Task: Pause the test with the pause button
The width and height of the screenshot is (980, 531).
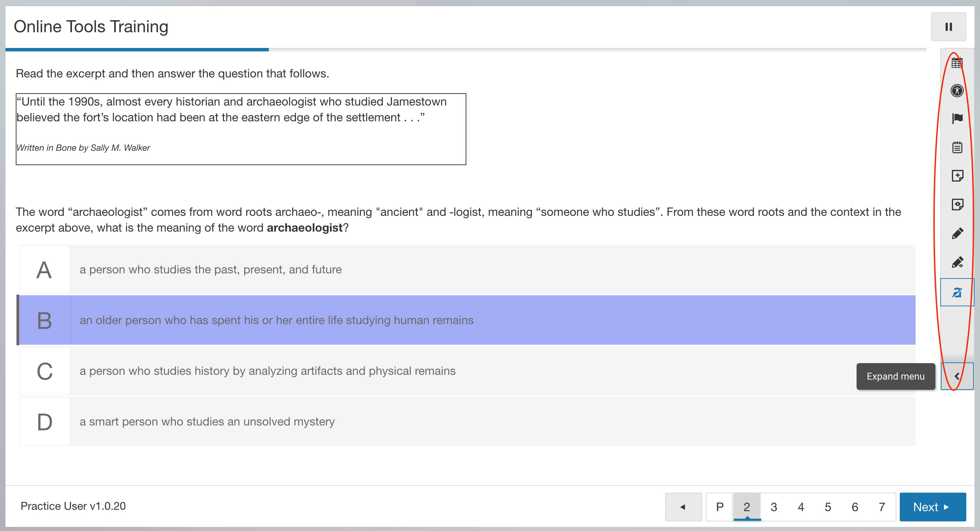Action: 948,27
